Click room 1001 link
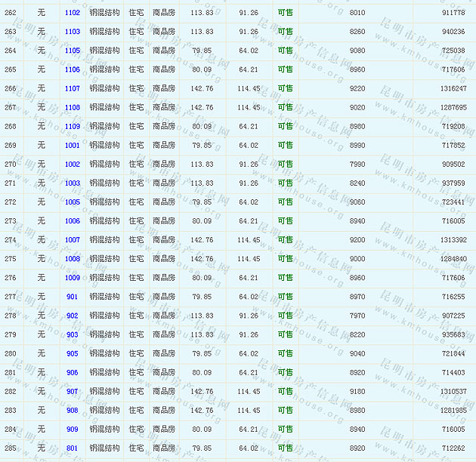The image size is (476, 462). coord(73,145)
